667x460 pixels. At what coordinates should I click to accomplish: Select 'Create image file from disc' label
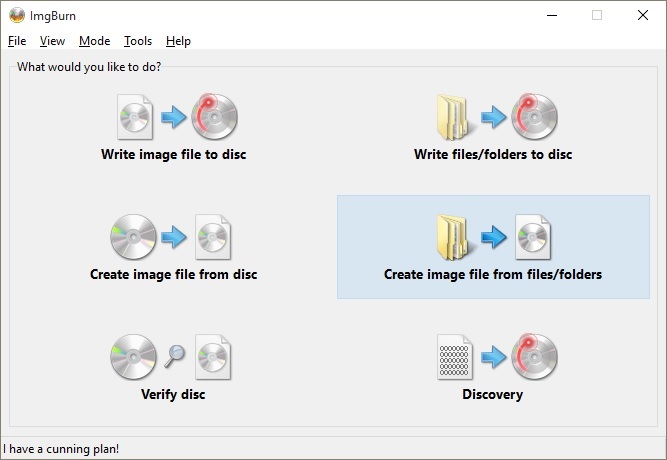point(174,274)
